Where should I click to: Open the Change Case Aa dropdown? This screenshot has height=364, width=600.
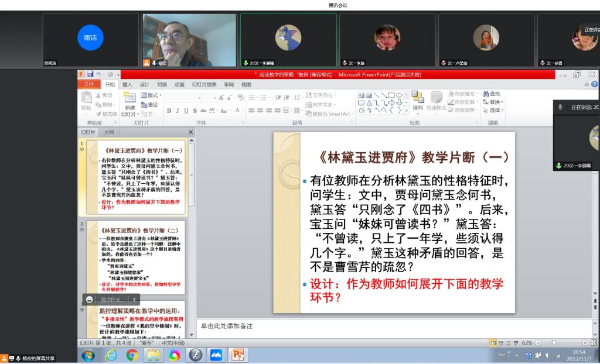pyautogui.click(x=224, y=111)
